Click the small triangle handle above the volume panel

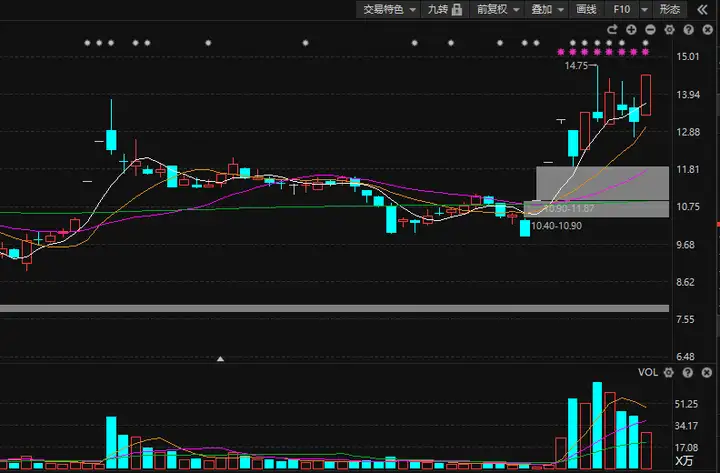[220, 359]
